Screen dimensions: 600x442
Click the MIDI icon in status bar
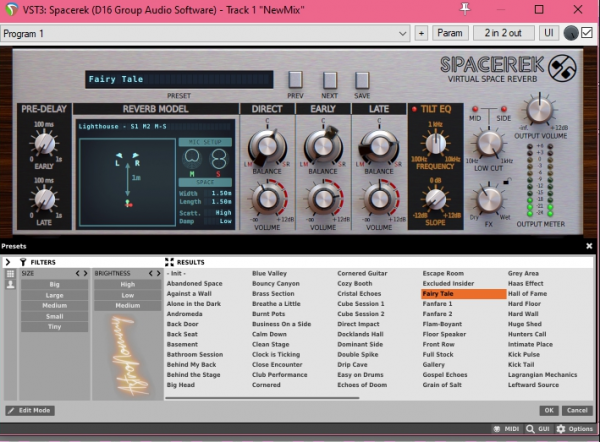(497, 429)
